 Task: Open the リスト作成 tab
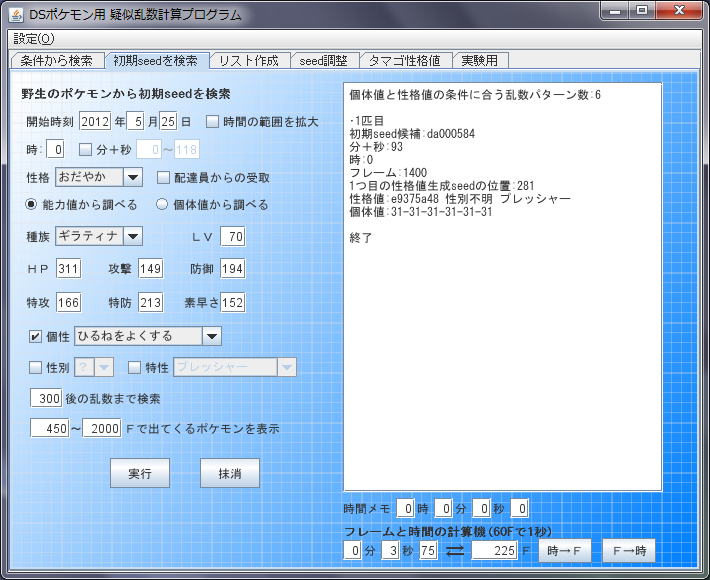click(249, 61)
